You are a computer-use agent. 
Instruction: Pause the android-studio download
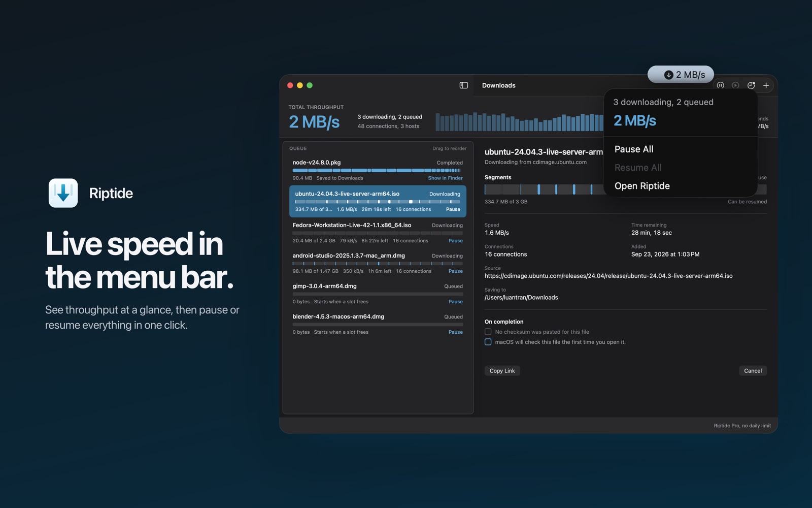point(456,271)
